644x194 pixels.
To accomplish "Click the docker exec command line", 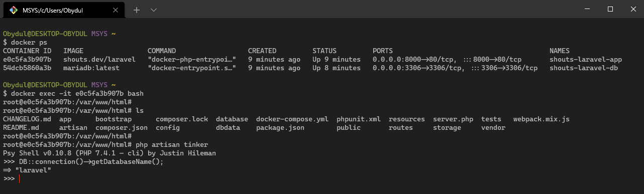I will tap(74, 94).
